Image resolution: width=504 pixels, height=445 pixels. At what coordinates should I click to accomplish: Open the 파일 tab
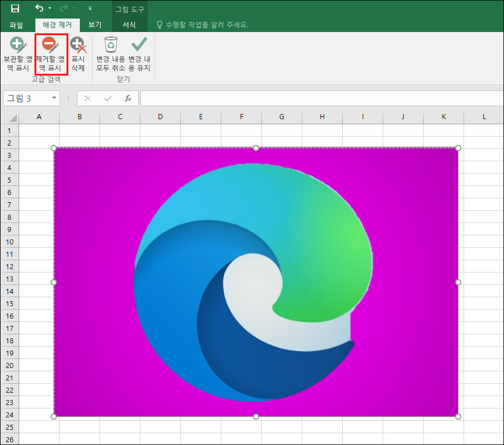[x=16, y=25]
